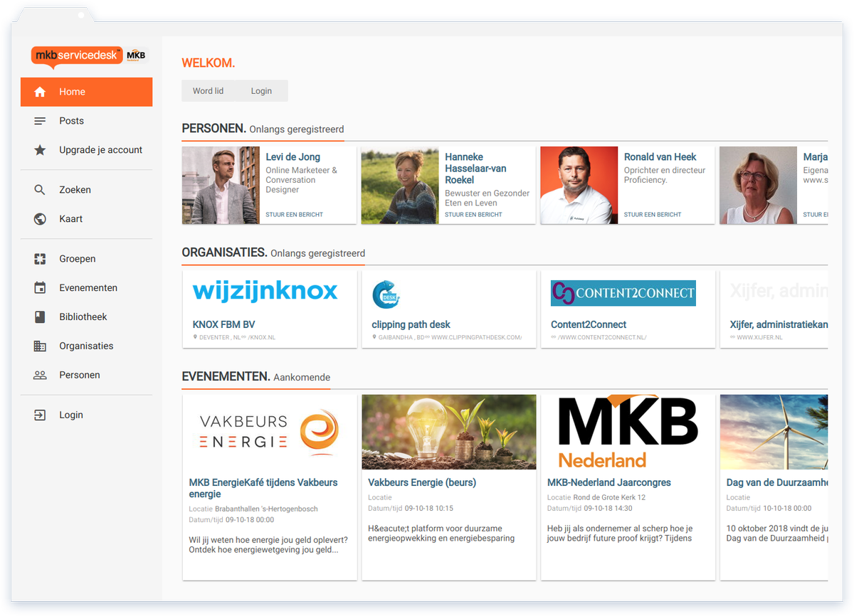Viewport: 854px width, 616px height.
Task: Switch to the Word lid tab
Action: click(208, 90)
